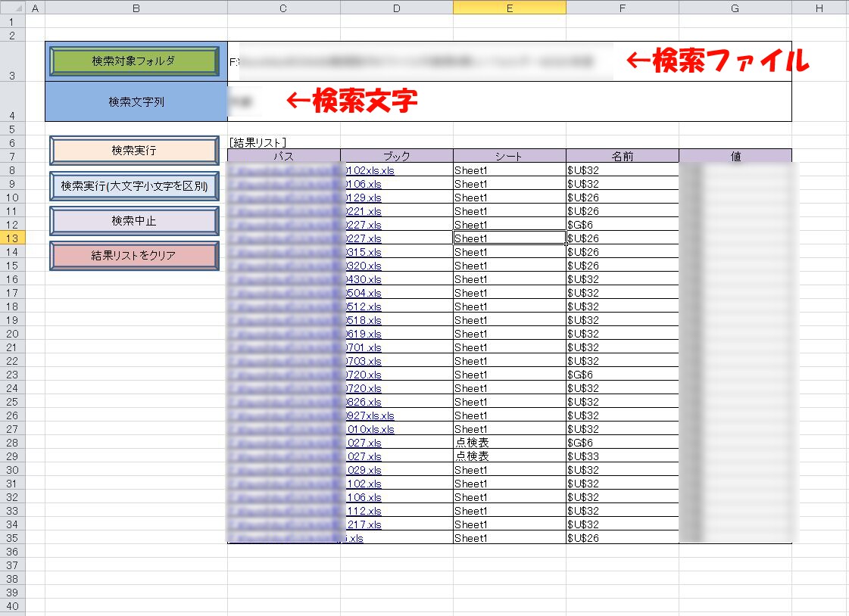Select the $U$32 cell in row 8

click(x=622, y=170)
